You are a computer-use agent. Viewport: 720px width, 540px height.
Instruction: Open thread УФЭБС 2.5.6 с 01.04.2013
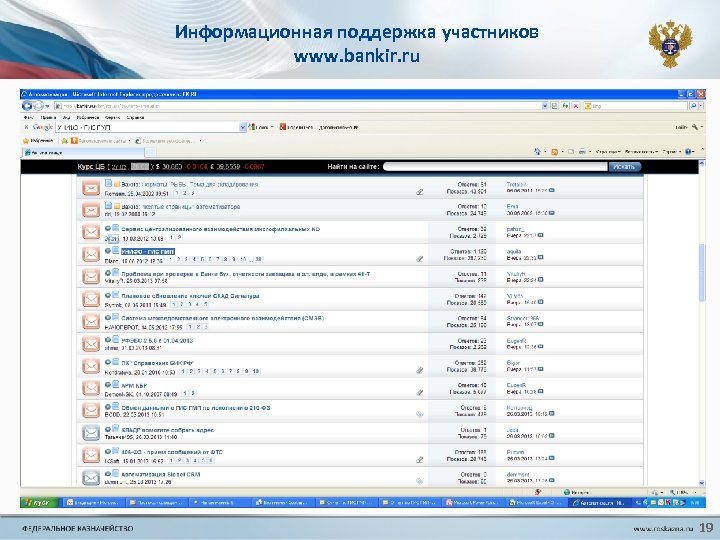tap(157, 341)
